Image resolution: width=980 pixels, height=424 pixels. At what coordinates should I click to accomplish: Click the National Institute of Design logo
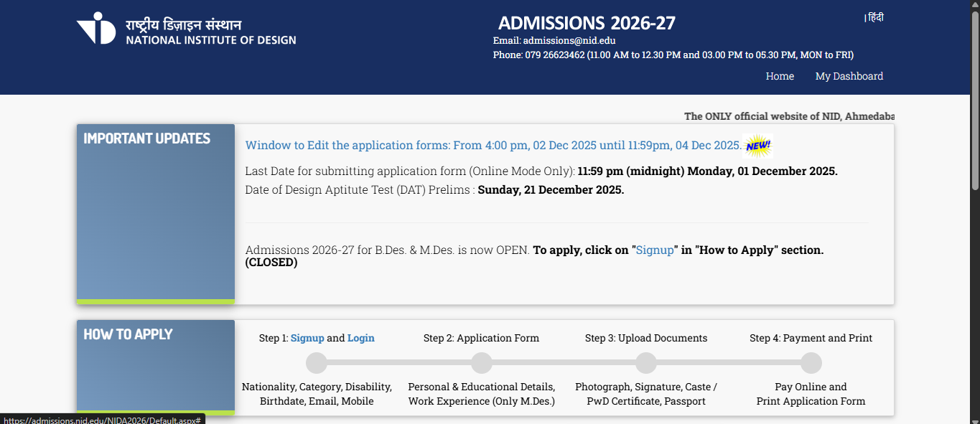point(186,30)
